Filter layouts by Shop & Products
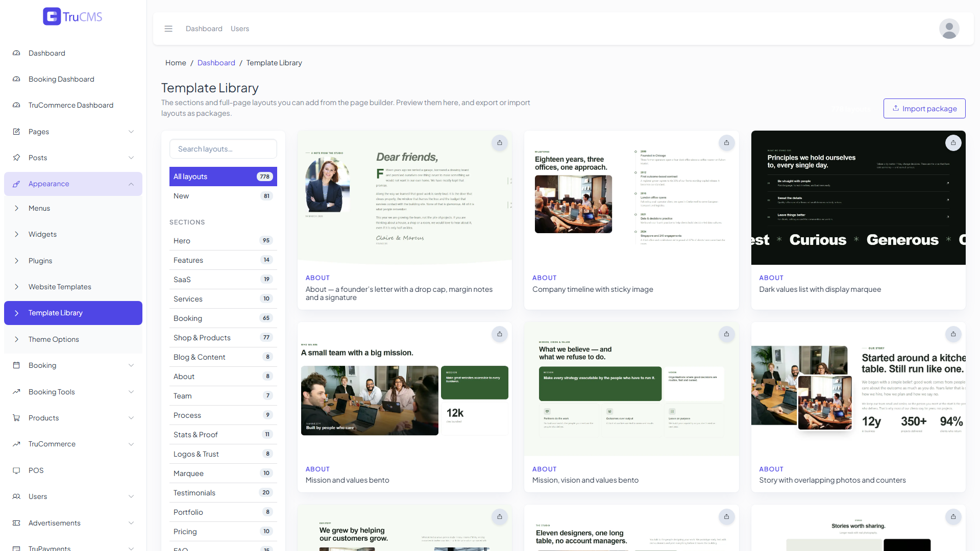980x551 pixels. click(223, 338)
